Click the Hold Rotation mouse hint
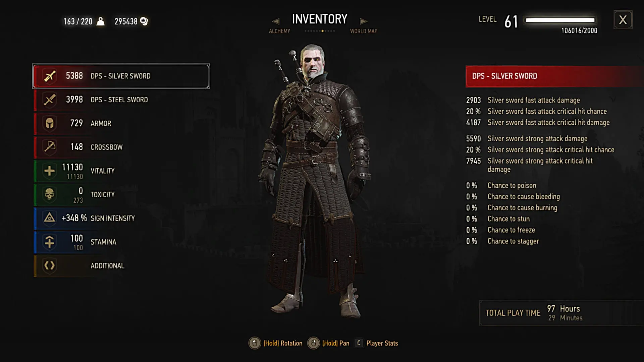 coord(276,343)
